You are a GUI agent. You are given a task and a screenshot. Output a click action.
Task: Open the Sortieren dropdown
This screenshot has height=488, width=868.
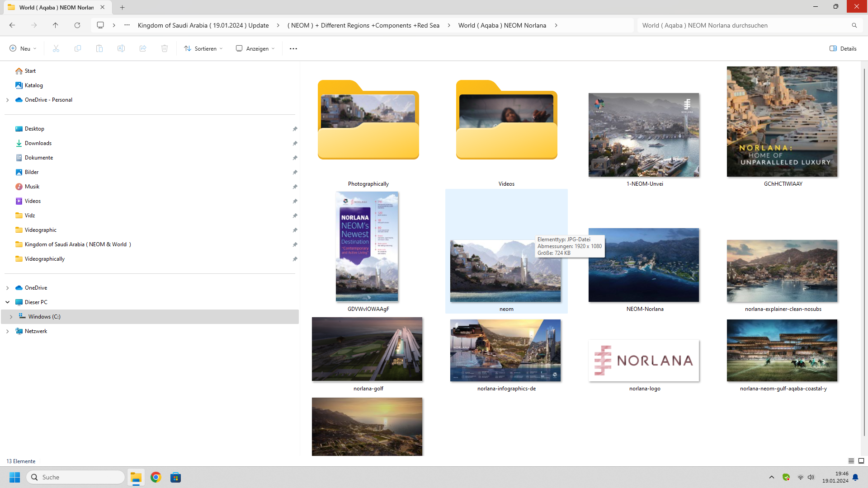[x=203, y=48]
